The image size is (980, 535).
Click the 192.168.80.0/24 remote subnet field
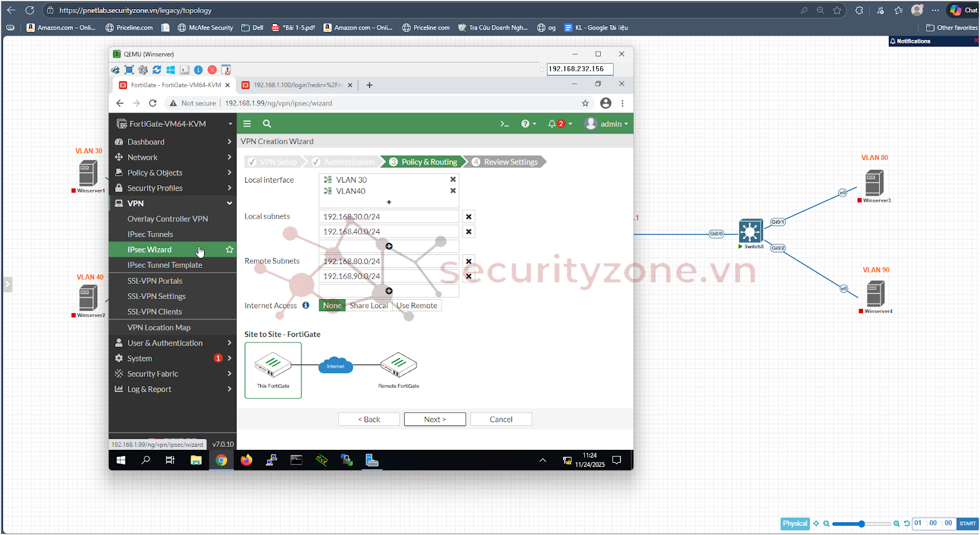[388, 261]
